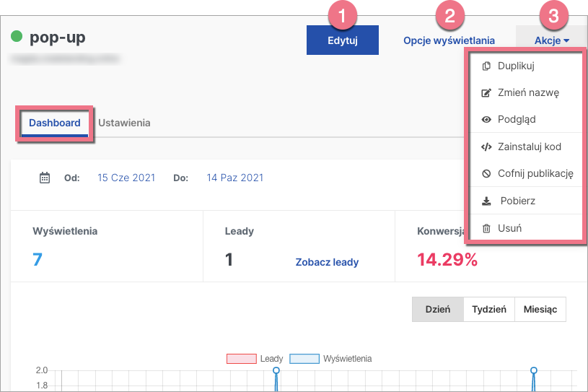Click the eye icon beside Podgląd

pyautogui.click(x=486, y=119)
